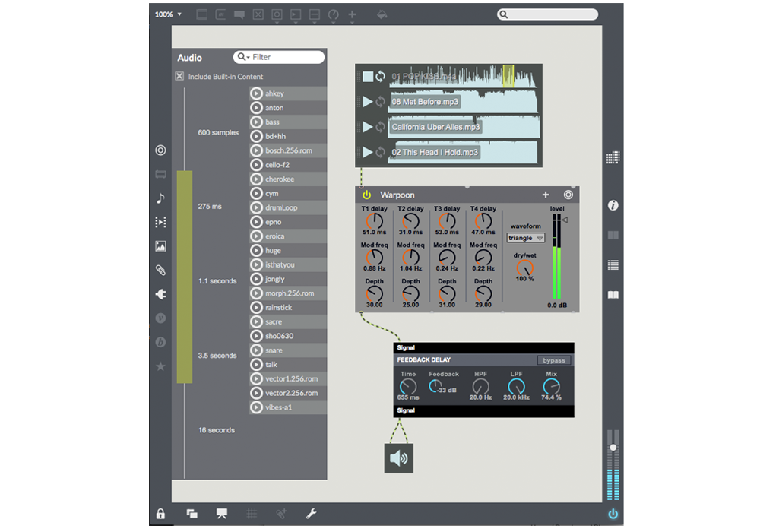The height and width of the screenshot is (532, 760).
Task: Toggle Include Built-in Content checkbox
Action: (179, 76)
